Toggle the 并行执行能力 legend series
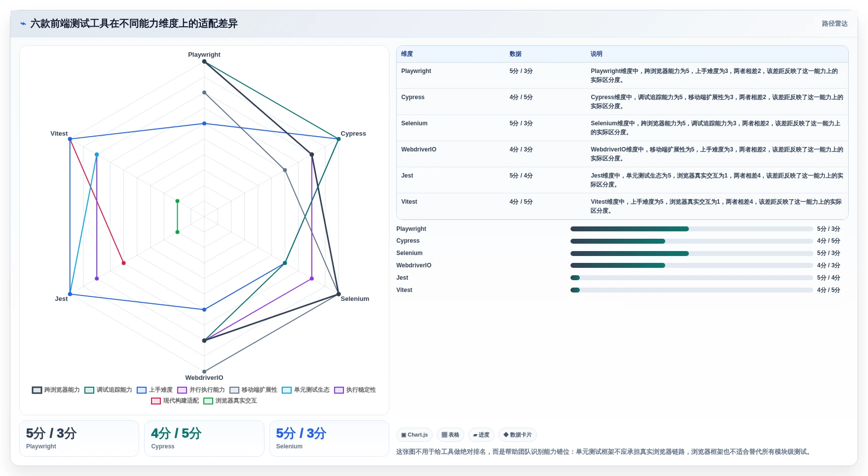Image resolution: width=868 pixels, height=476 pixels. tap(201, 390)
